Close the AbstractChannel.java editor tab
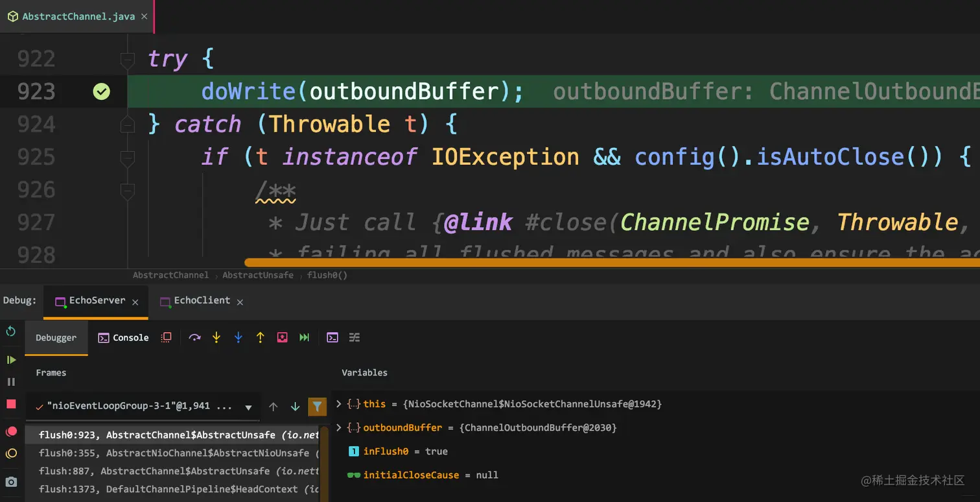The height and width of the screenshot is (502, 980). coord(144,17)
